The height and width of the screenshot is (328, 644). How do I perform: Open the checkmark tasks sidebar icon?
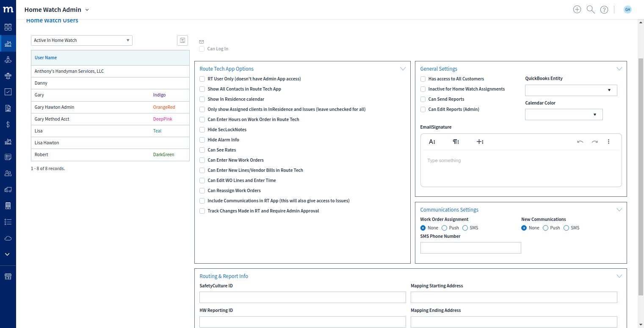tap(8, 92)
